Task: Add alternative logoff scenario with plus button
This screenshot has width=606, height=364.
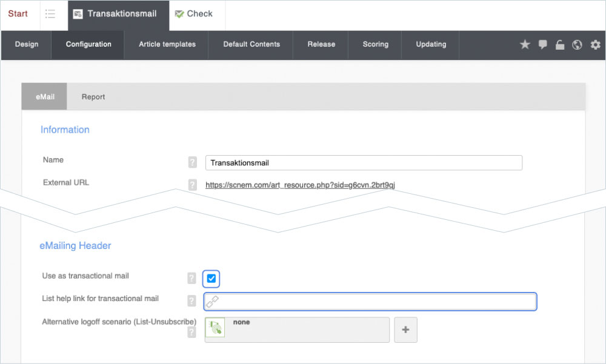Action: coord(405,330)
